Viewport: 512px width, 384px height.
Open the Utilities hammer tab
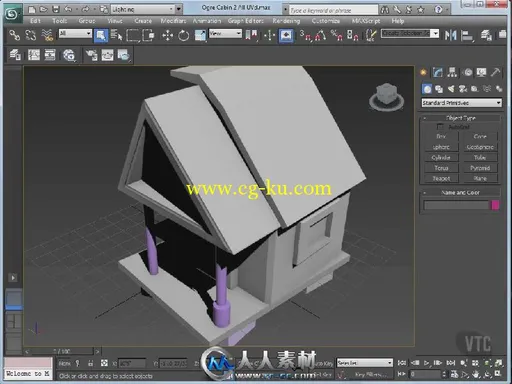(496, 72)
